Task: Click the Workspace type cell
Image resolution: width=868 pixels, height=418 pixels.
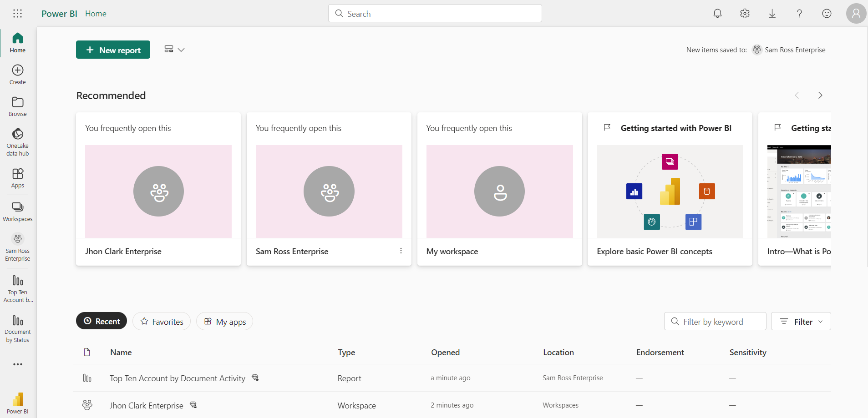Action: tap(356, 406)
